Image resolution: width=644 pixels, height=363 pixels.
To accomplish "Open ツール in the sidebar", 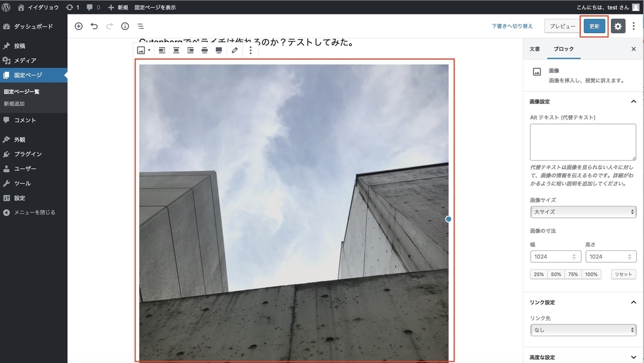I will click(33, 183).
